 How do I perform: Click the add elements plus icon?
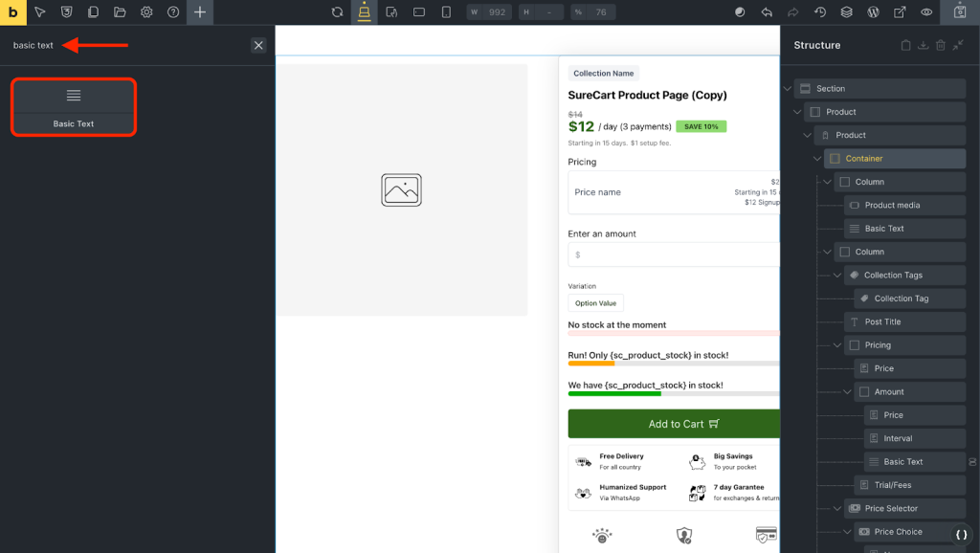[x=199, y=12]
